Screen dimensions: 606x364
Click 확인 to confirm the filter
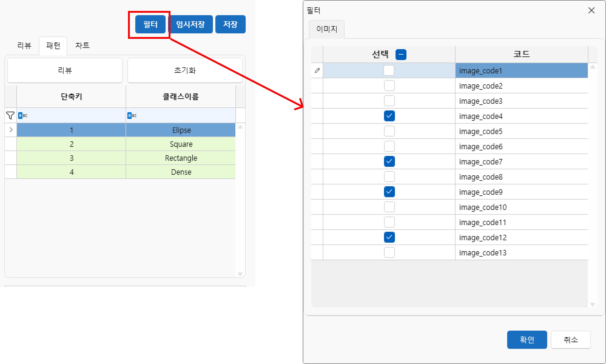coord(527,339)
